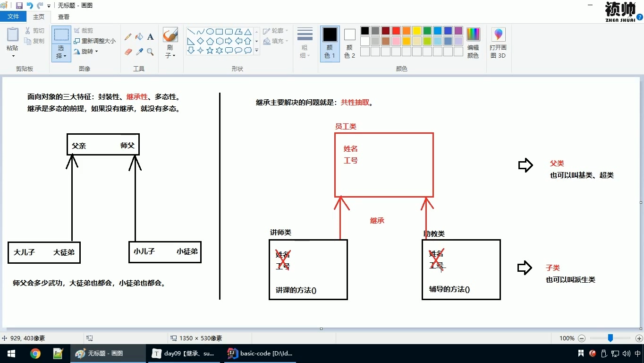644x363 pixels.
Task: Pick the isosceles triangle shape
Action: [247, 32]
